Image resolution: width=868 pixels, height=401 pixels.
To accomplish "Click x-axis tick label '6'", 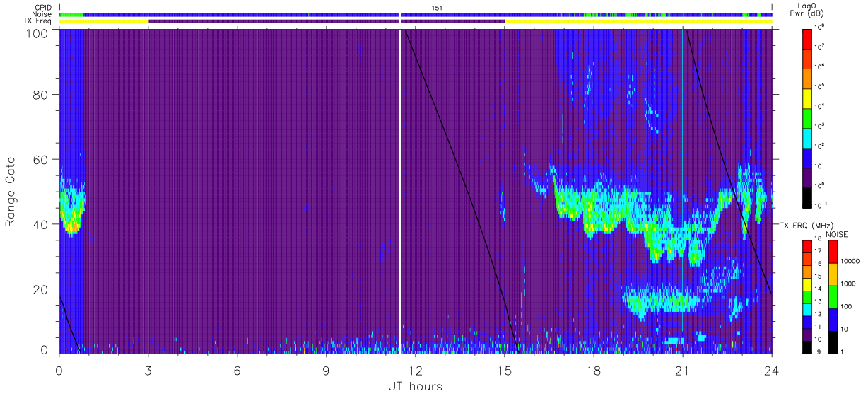I will [237, 370].
